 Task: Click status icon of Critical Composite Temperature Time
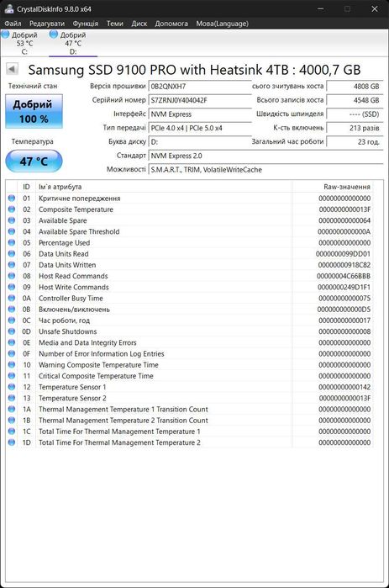pos(12,376)
